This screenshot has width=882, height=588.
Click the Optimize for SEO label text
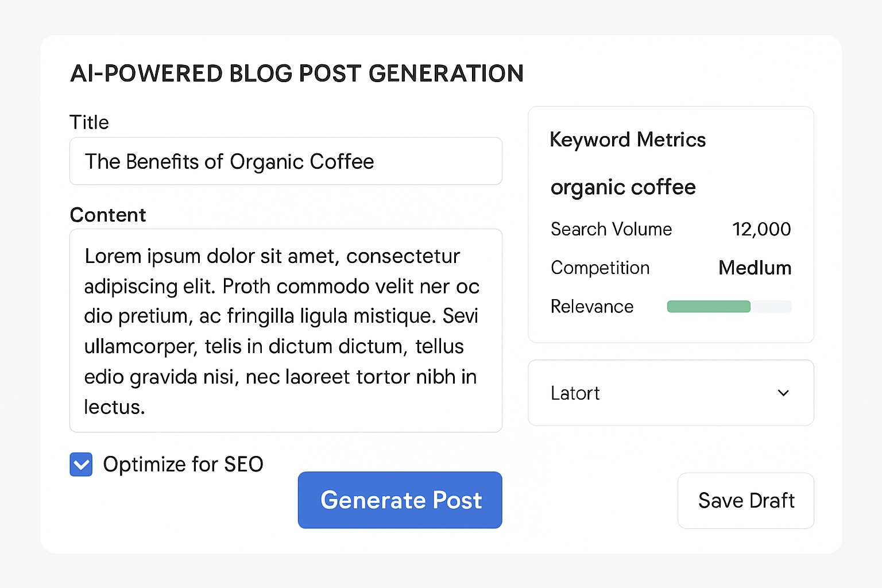point(183,464)
